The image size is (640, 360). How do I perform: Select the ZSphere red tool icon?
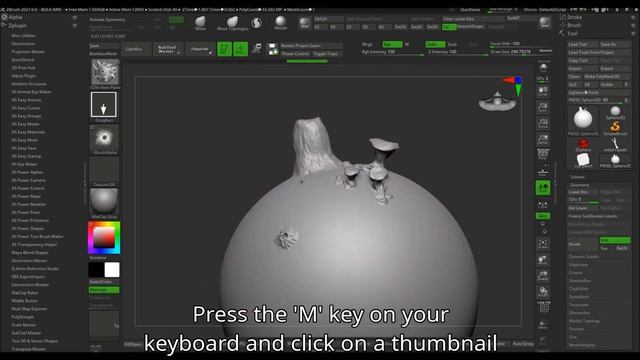(x=583, y=144)
